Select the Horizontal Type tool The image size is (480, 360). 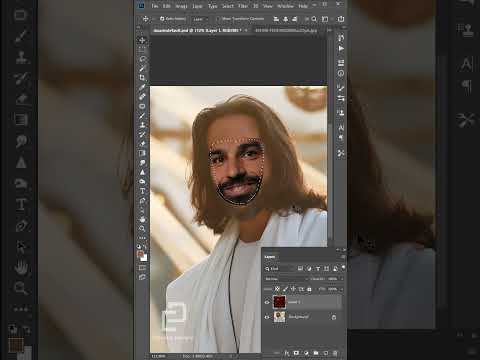(x=142, y=191)
